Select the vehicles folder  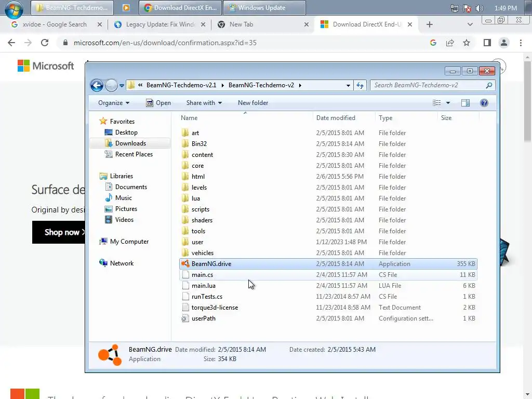point(328,253)
